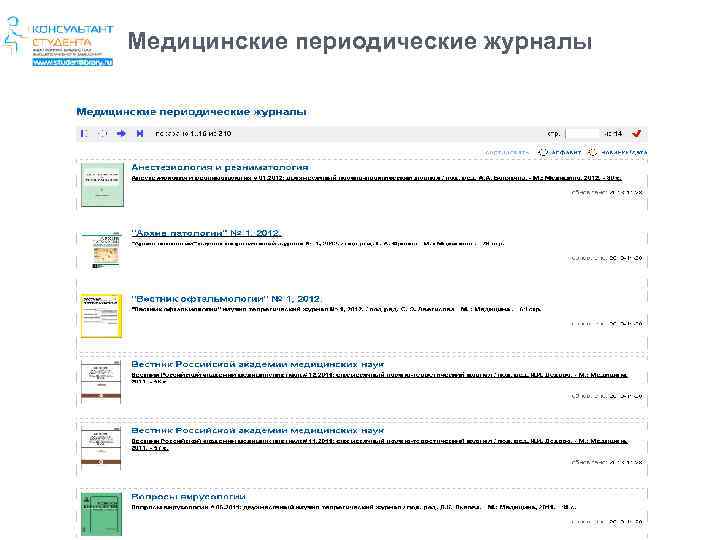Go to next page arrow
Image resolution: width=720 pixels, height=540 pixels.
pos(121,134)
